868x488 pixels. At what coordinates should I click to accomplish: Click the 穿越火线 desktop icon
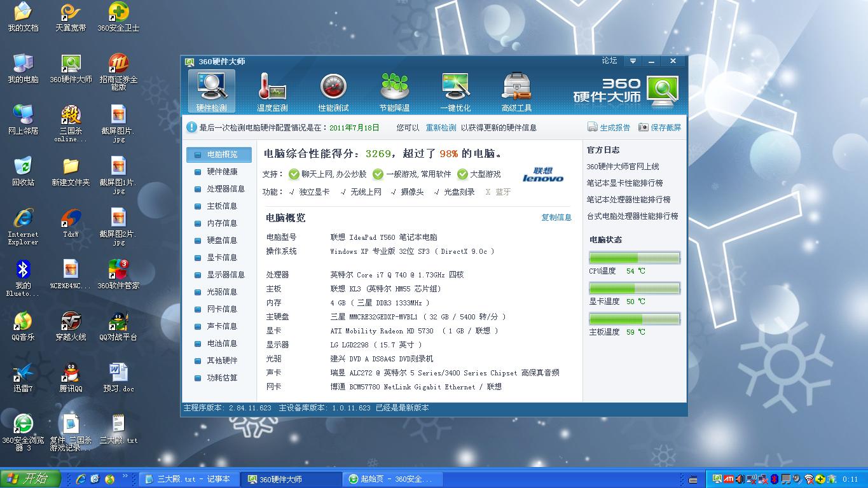click(x=71, y=326)
